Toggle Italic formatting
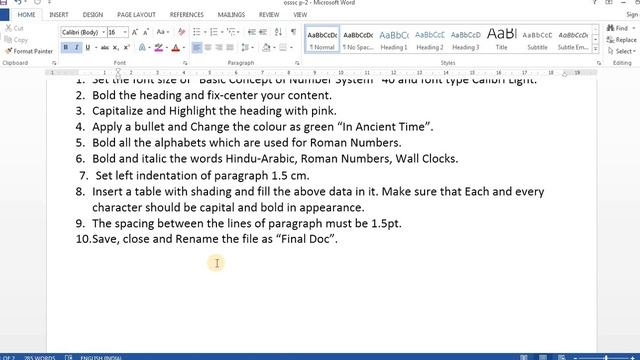The height and width of the screenshot is (360, 640). [x=76, y=48]
